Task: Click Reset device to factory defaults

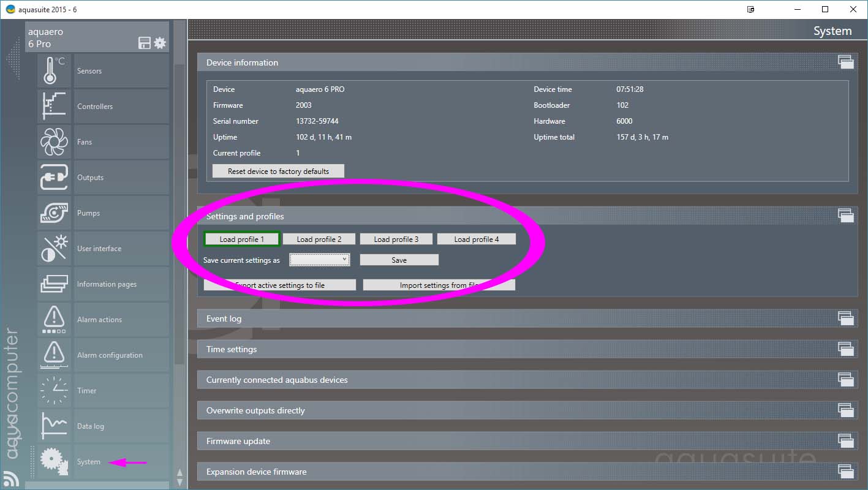Action: [x=278, y=171]
